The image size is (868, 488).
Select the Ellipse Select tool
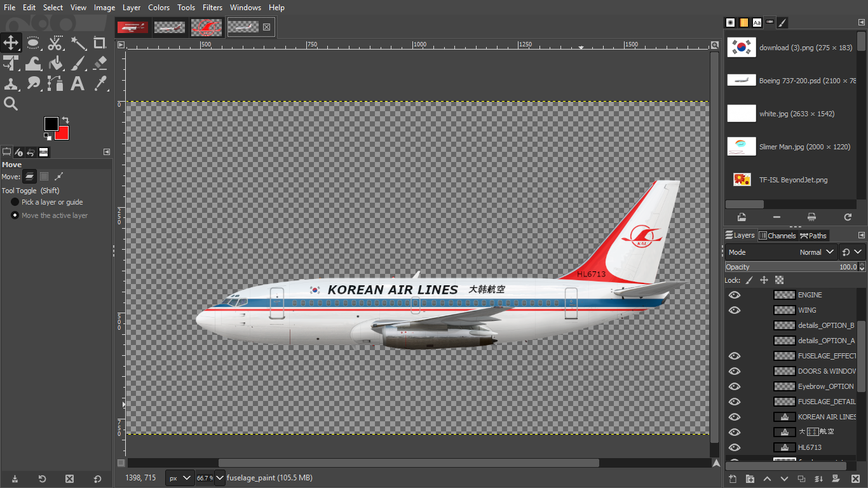[x=33, y=43]
